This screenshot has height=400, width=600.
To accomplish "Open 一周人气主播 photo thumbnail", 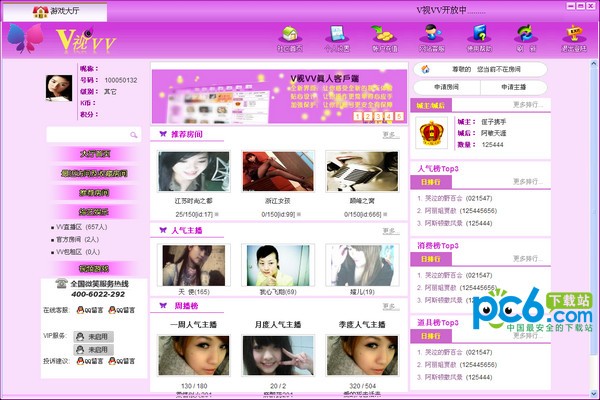I will [x=194, y=356].
